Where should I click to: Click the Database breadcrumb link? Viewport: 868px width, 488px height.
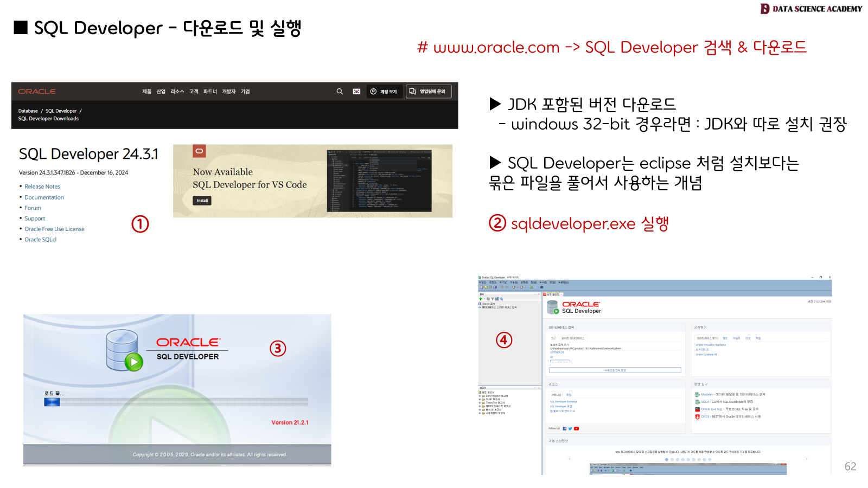(28, 111)
